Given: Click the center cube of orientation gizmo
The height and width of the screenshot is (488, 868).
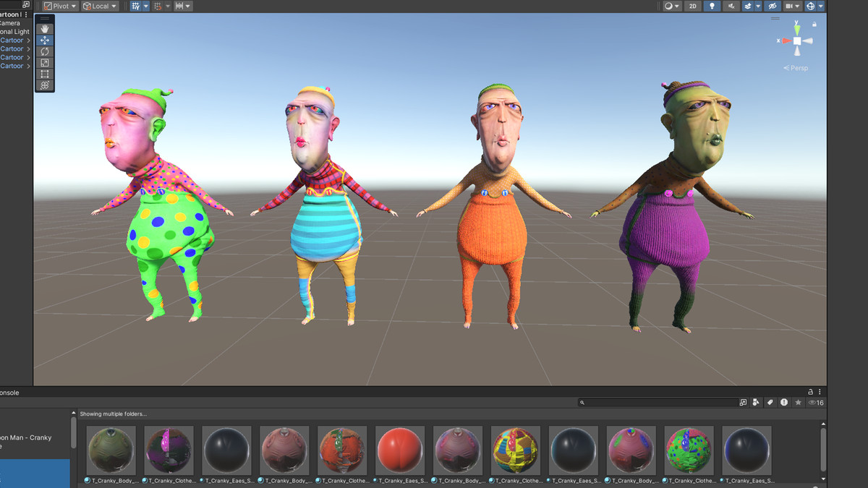Looking at the screenshot, I should pyautogui.click(x=796, y=41).
